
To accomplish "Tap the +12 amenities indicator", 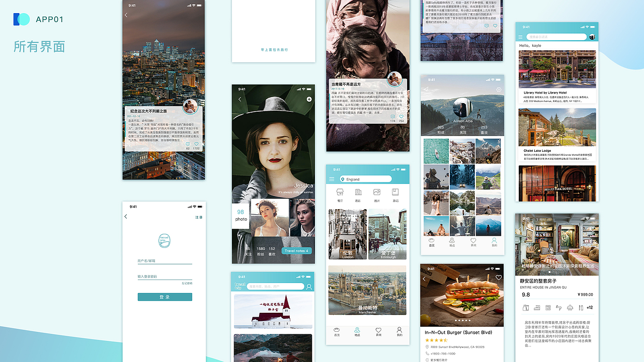I will [x=590, y=308].
